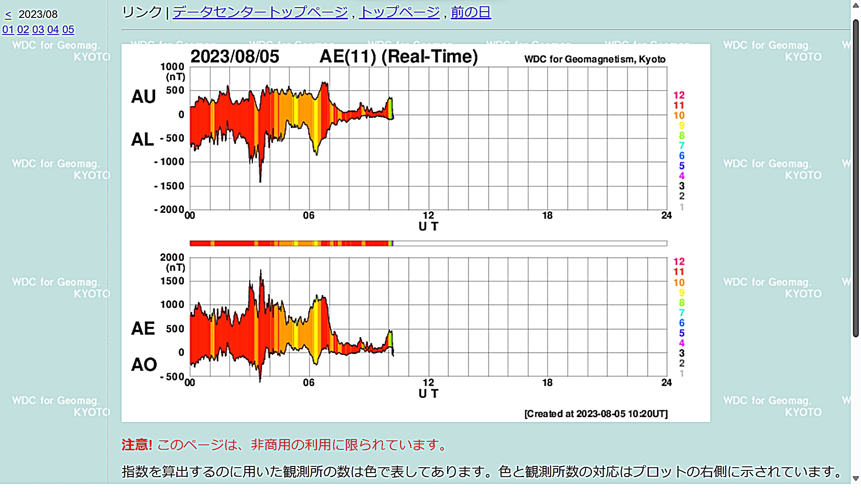Click the blue 6 legend entry in upper plot
Screen dimensions: 861x504
(x=682, y=155)
